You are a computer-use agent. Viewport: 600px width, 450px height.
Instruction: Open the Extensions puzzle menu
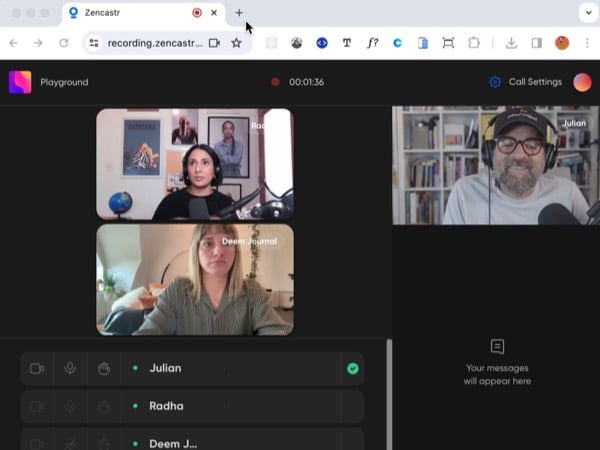474,43
